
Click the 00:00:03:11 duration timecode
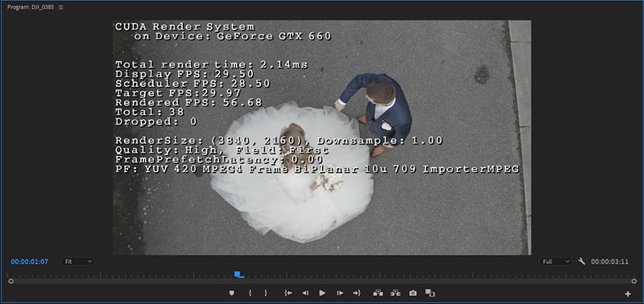(609, 261)
